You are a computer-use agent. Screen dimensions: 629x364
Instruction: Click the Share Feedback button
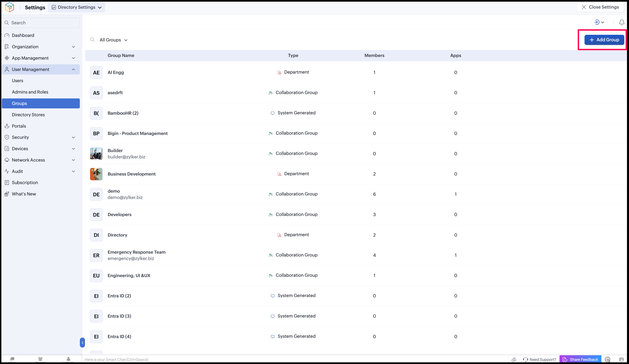[580, 359]
